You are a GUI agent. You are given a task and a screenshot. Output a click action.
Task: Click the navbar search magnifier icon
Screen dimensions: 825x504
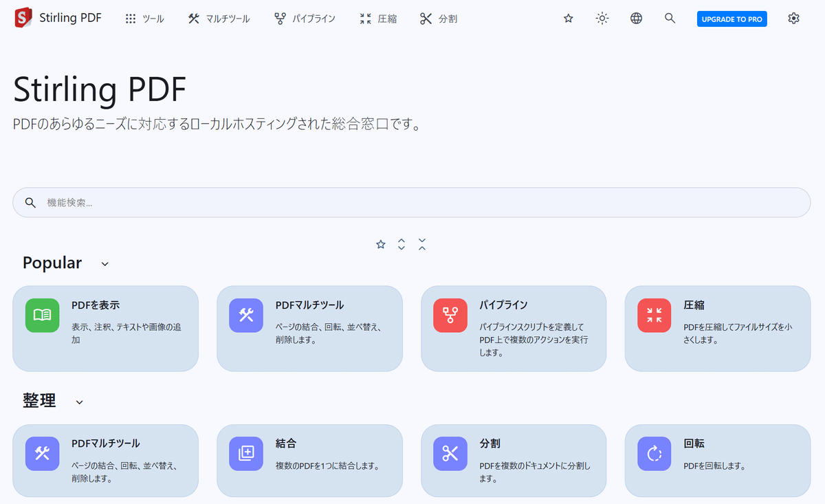pos(670,19)
